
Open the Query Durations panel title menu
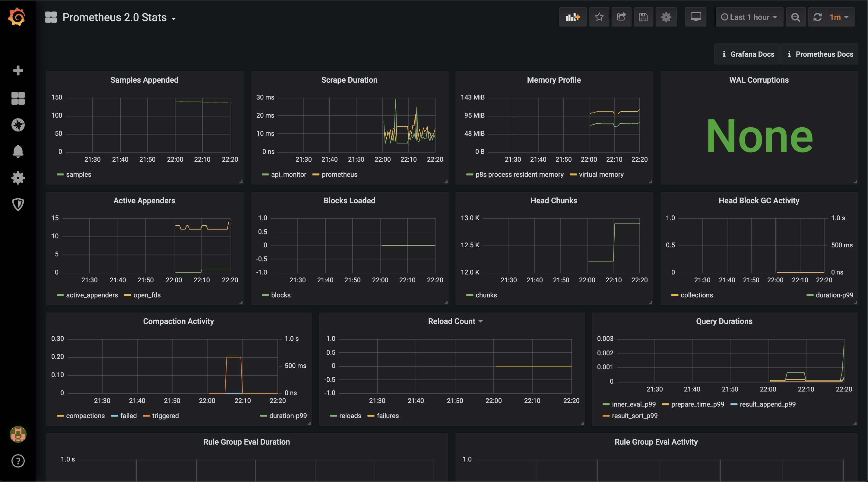tap(724, 321)
